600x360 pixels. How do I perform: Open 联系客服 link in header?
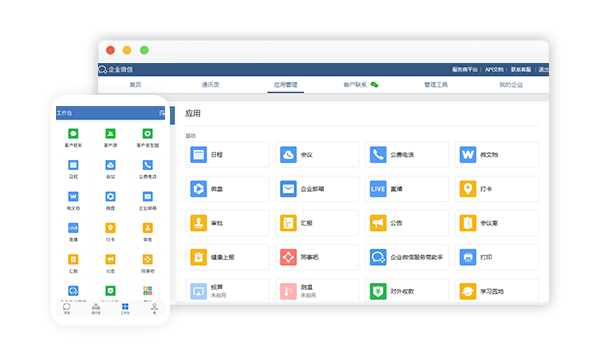pos(521,69)
